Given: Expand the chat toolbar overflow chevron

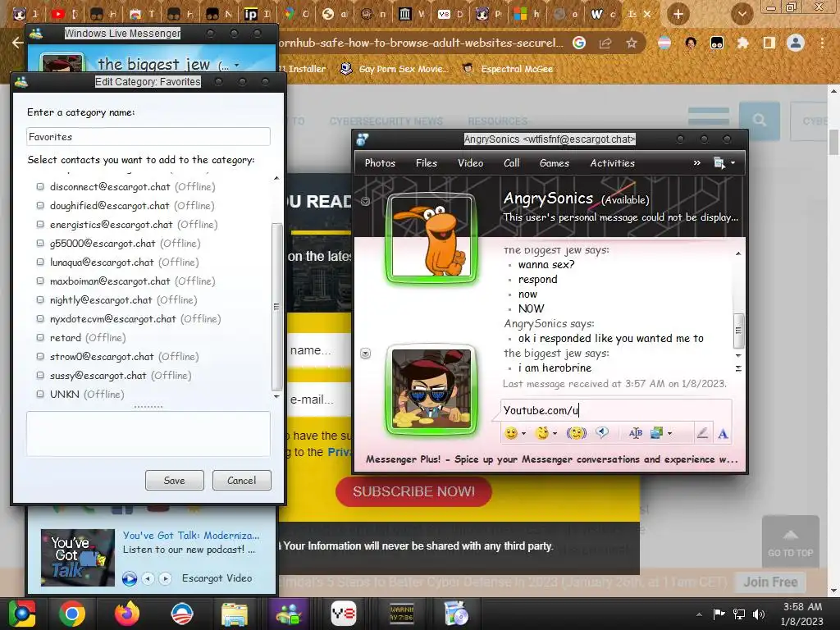Looking at the screenshot, I should pos(697,163).
